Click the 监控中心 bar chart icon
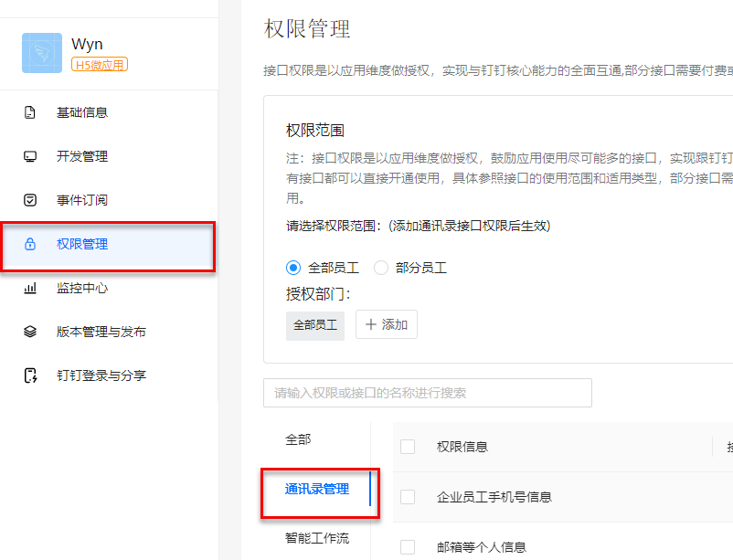Viewport: 733px width, 560px height. click(x=30, y=288)
